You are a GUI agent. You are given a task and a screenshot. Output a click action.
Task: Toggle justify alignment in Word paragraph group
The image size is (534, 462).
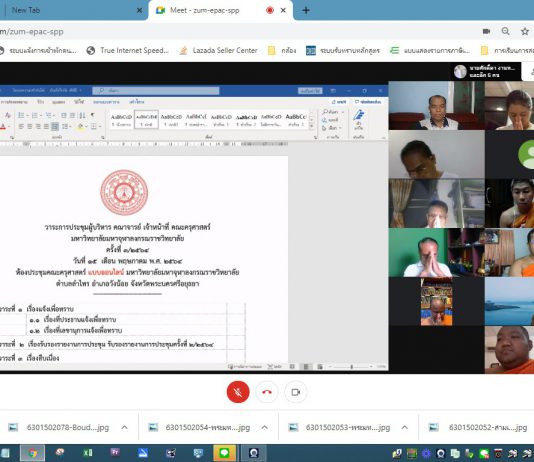pyautogui.click(x=46, y=126)
